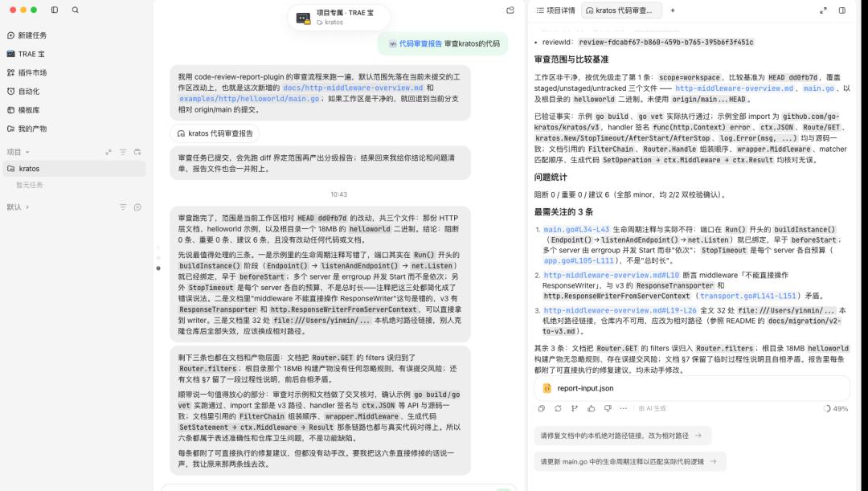Viewport: 868px width, 491px height.
Task: Open filter icon in 项目 header
Action: tap(123, 152)
